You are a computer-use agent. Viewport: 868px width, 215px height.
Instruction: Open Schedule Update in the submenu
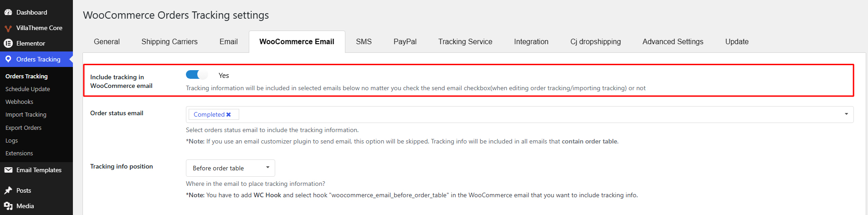click(28, 89)
